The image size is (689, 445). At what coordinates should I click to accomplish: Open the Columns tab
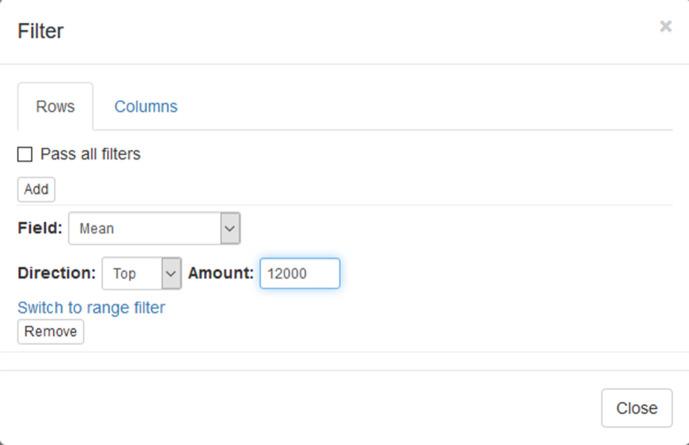coord(145,106)
